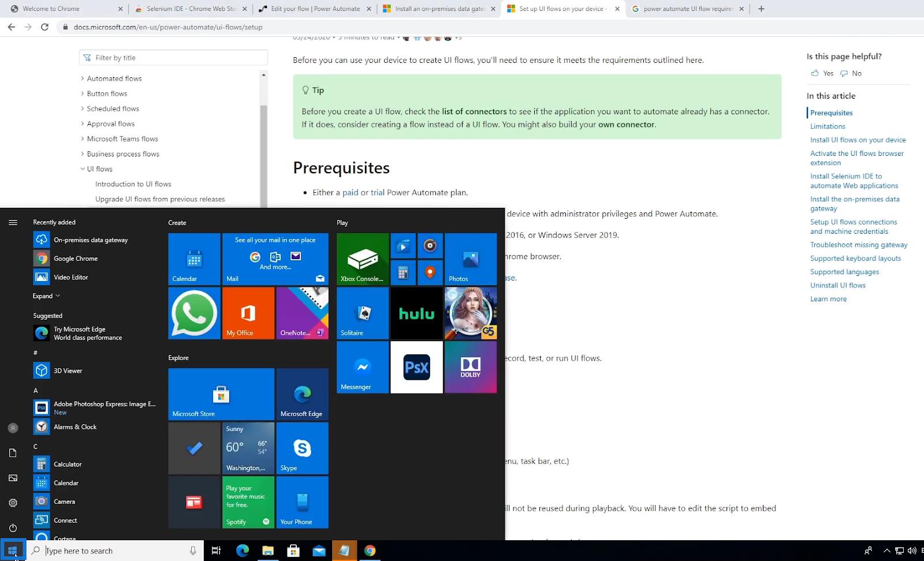Launch WhatsApp tile

(x=194, y=313)
